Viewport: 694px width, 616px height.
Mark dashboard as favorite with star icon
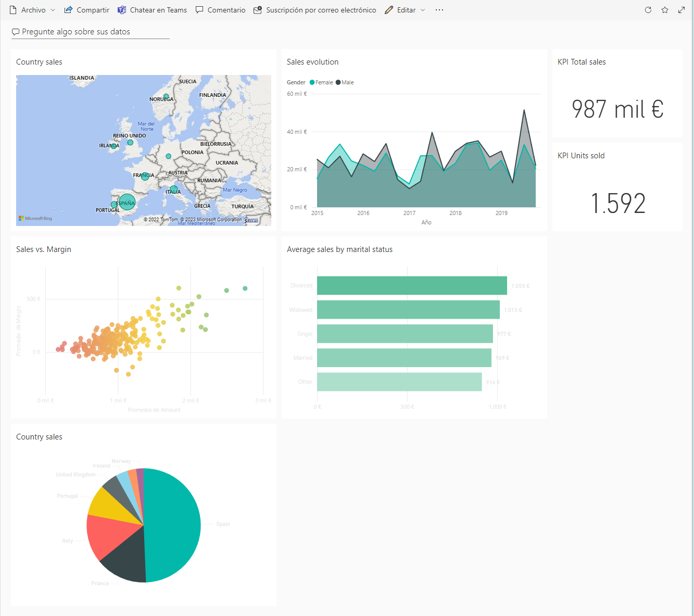665,10
